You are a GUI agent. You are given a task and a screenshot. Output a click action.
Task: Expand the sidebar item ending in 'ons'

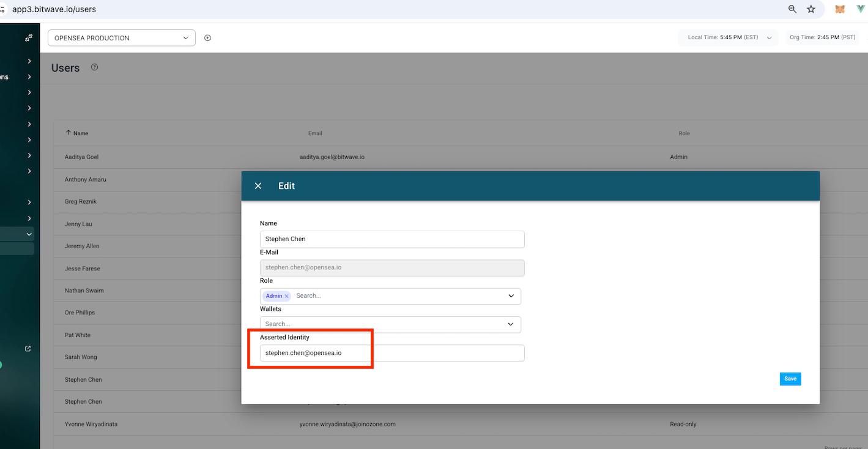29,77
